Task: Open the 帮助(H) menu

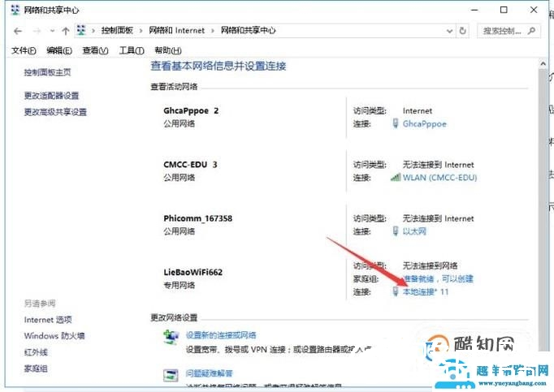Action: tap(168, 50)
